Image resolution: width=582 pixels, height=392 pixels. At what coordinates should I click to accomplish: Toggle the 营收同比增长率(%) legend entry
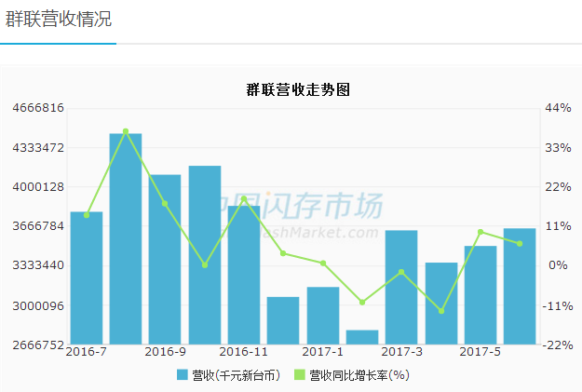pyautogui.click(x=352, y=375)
